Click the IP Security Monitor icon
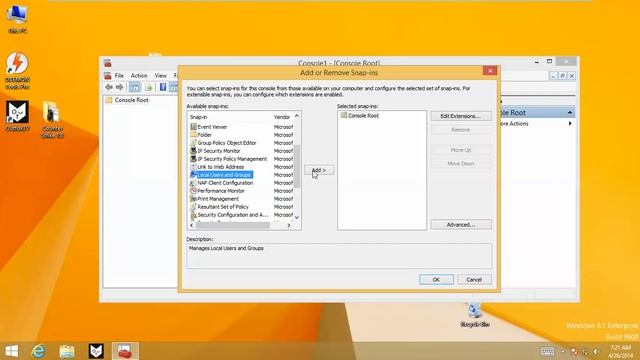640x360 pixels. [193, 151]
